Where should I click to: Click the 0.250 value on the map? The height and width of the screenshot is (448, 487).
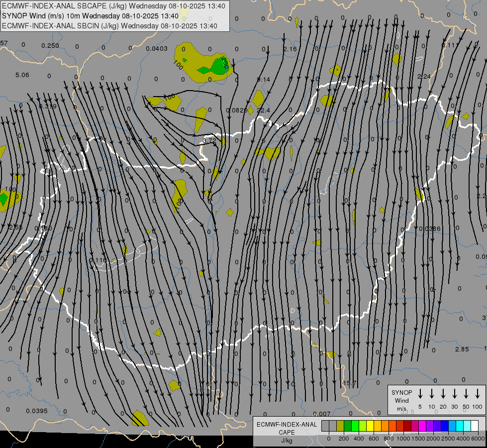click(x=50, y=46)
